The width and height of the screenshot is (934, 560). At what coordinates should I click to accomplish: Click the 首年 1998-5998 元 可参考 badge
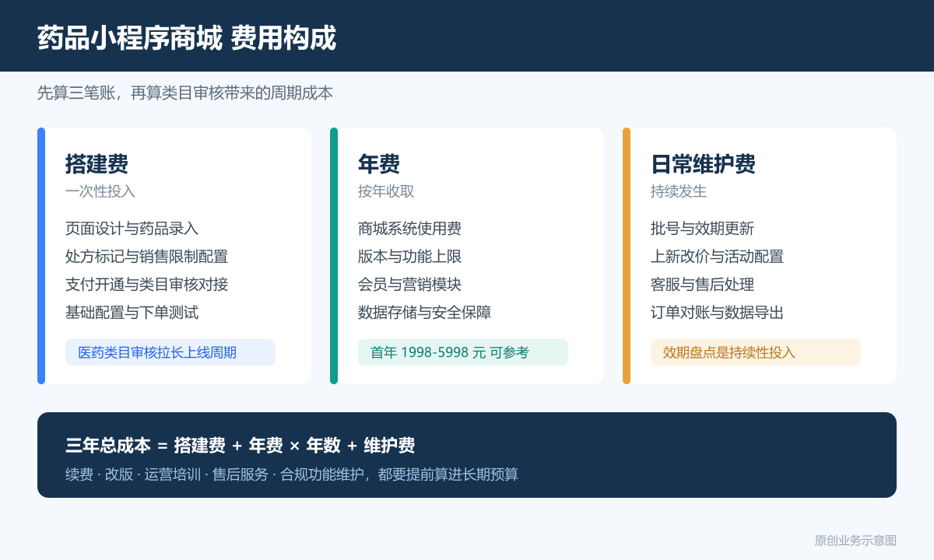(463, 352)
